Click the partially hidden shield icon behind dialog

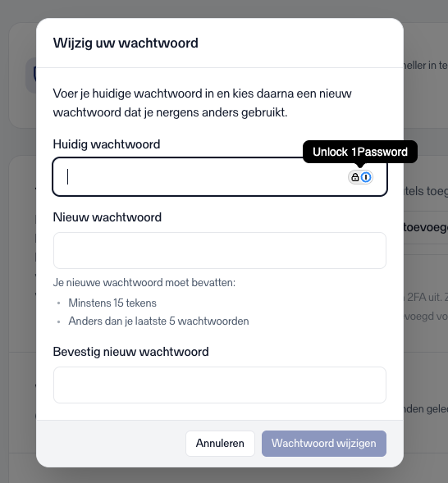pyautogui.click(x=31, y=75)
